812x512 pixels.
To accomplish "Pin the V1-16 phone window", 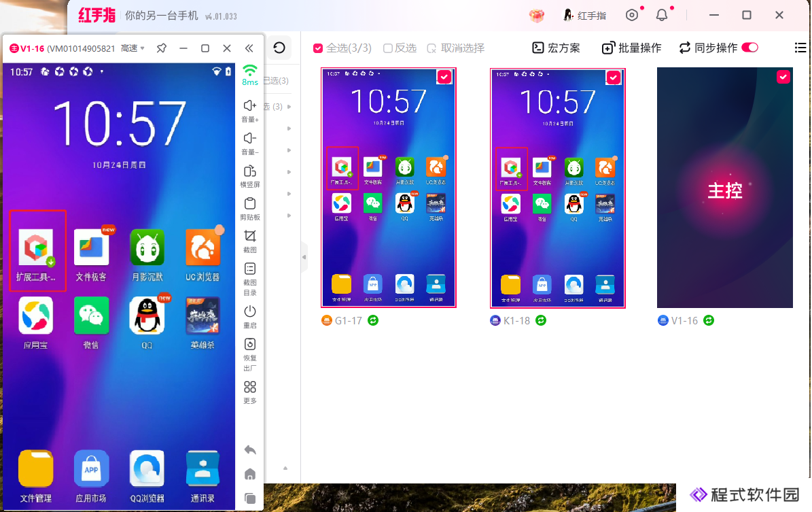I will (x=162, y=48).
